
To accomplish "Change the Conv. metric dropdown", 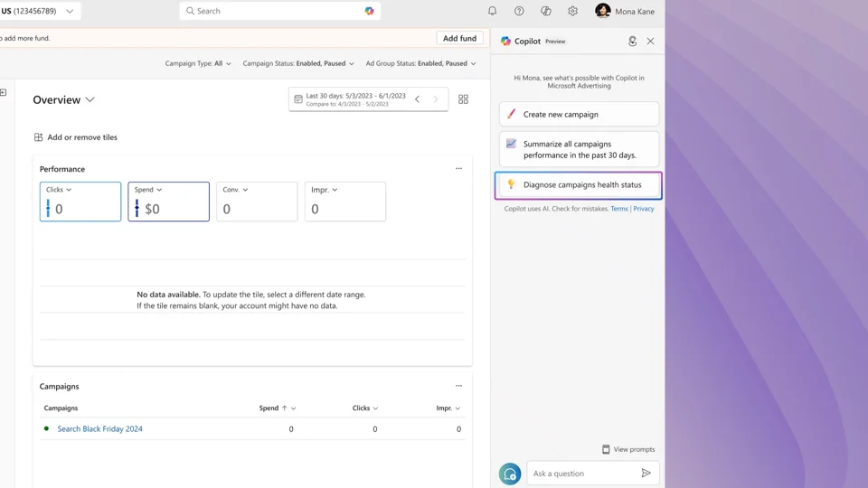I will 235,189.
